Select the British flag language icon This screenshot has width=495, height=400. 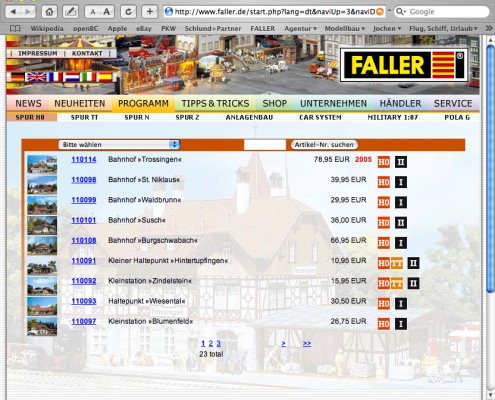click(x=37, y=77)
